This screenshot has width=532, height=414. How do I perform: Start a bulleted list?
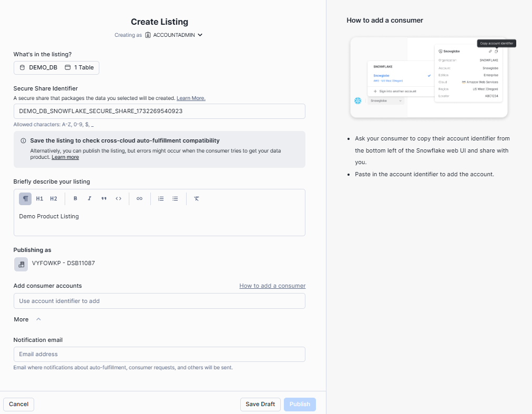tap(175, 199)
